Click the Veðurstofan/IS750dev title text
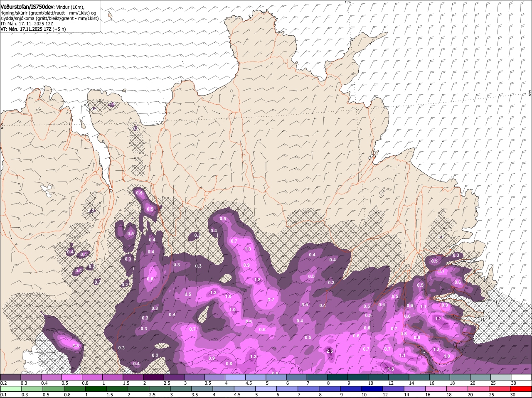Viewport: 532px width, 398px height. pyautogui.click(x=27, y=7)
